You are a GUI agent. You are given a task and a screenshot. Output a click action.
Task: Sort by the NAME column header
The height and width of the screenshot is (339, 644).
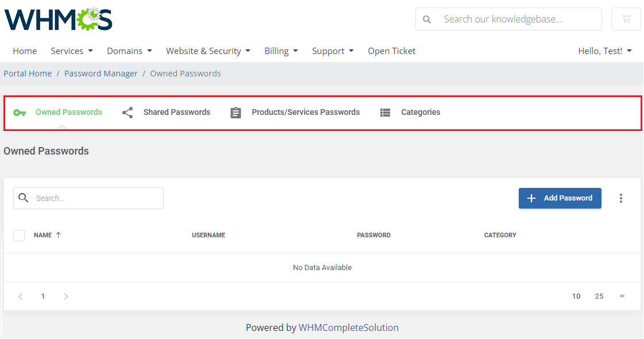pyautogui.click(x=43, y=235)
